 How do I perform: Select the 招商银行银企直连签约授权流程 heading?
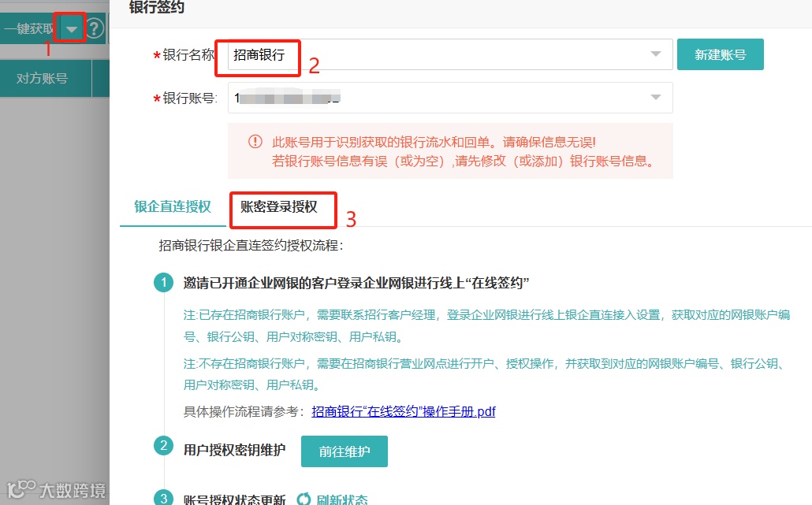click(251, 245)
